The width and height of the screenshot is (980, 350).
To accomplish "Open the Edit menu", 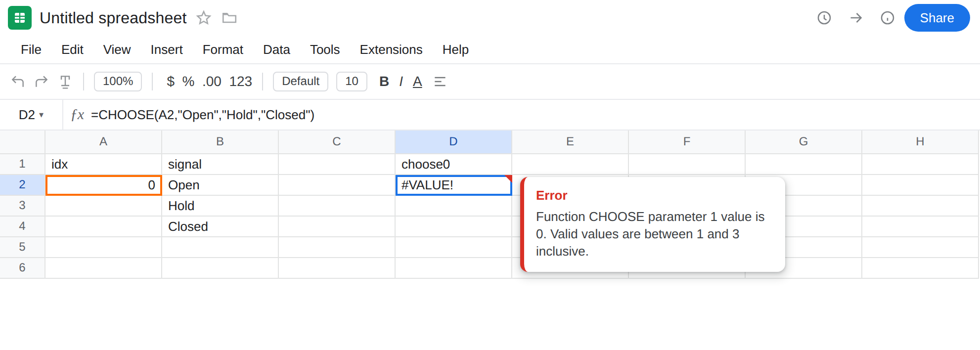I will click(x=72, y=49).
